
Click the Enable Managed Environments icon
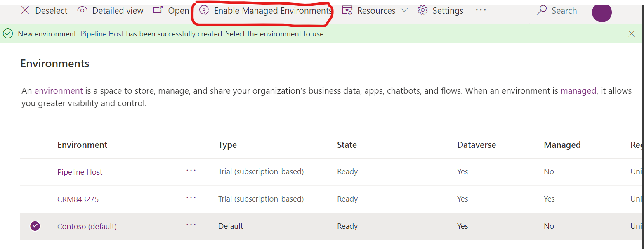205,10
